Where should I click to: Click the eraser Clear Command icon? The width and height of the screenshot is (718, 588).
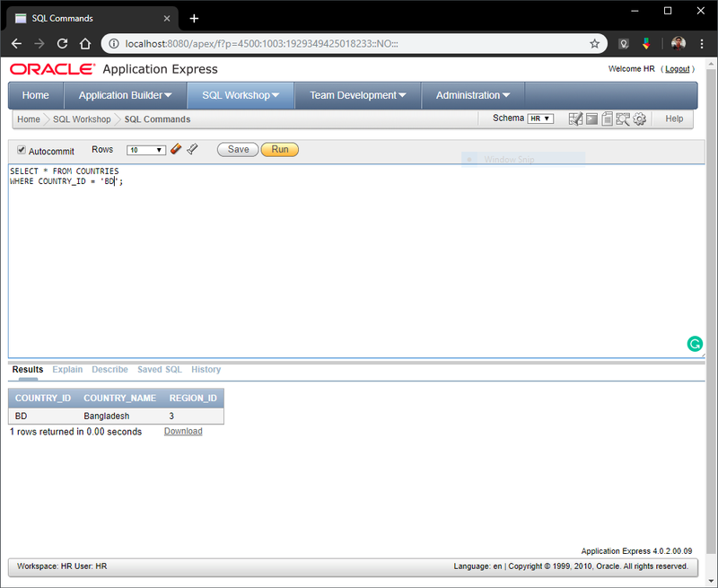pos(176,149)
